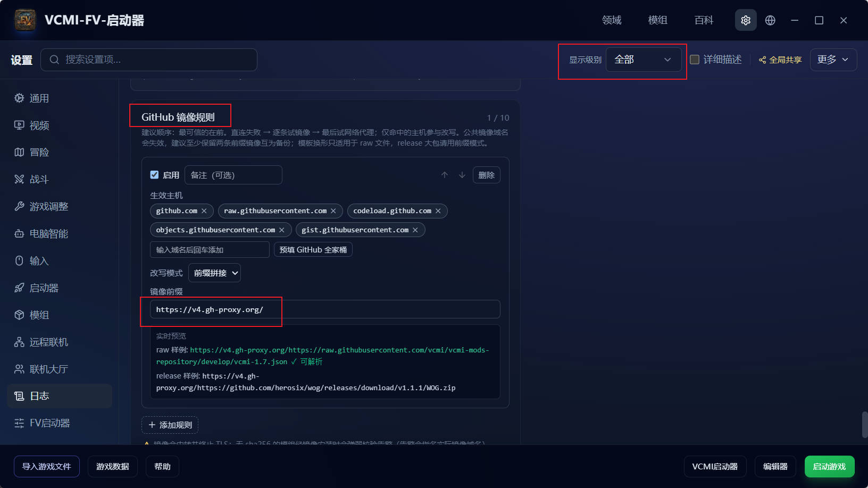Open 模组 mods settings category in sidebar

(x=60, y=315)
